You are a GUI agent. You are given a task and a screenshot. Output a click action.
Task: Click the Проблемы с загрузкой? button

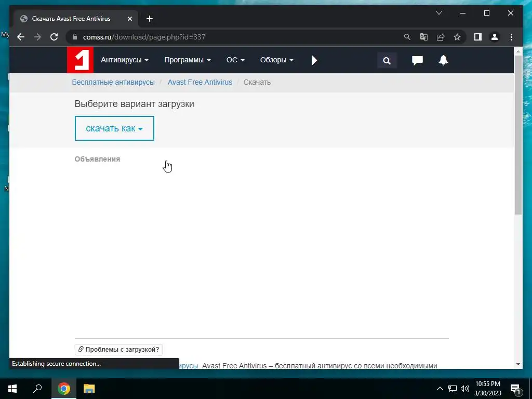coord(118,350)
